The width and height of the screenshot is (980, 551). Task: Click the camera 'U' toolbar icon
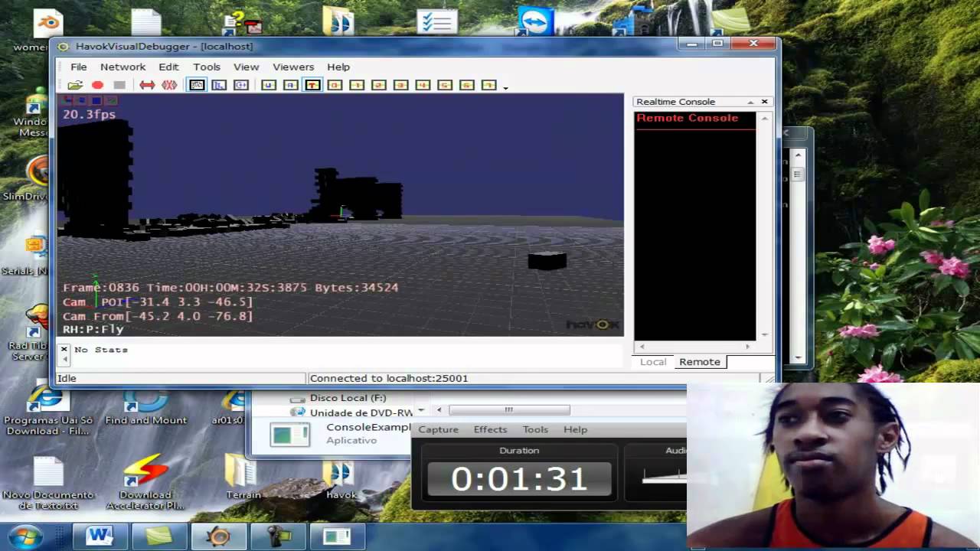coord(268,85)
